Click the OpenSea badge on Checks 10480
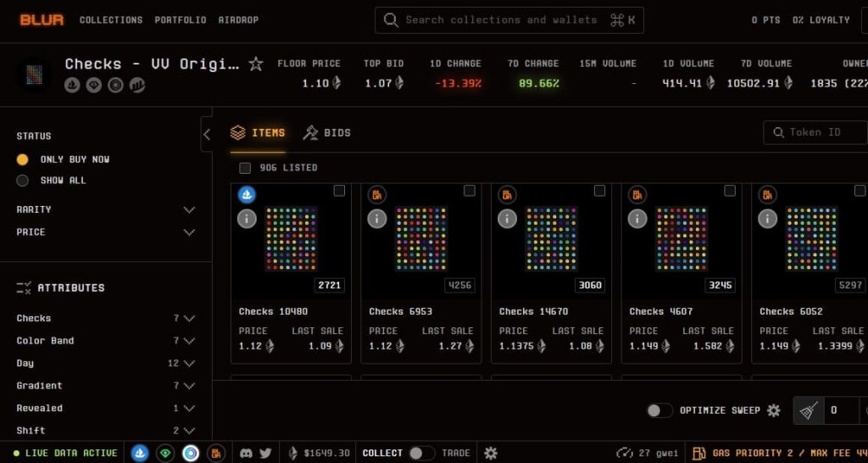The width and height of the screenshot is (868, 463). point(247,194)
